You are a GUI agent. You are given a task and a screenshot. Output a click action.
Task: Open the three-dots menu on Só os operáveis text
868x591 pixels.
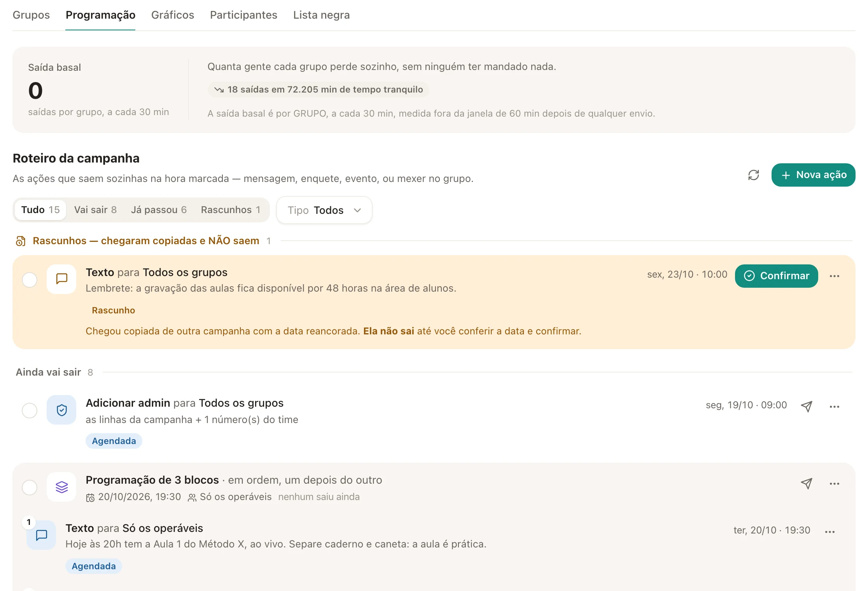(x=829, y=532)
